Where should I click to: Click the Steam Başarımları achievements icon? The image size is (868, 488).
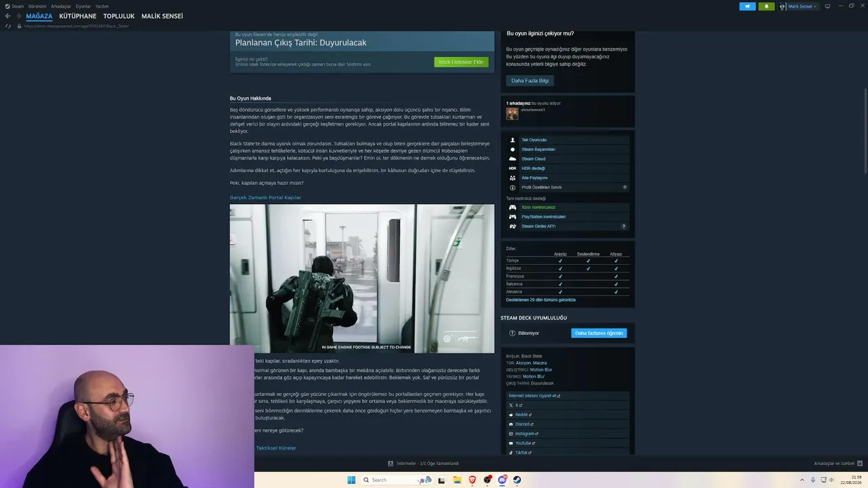513,149
